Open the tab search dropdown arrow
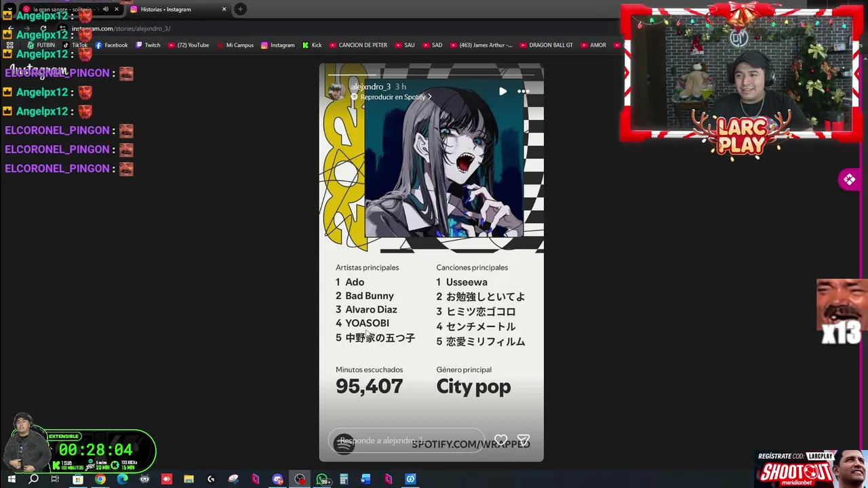The image size is (868, 488). [9, 9]
